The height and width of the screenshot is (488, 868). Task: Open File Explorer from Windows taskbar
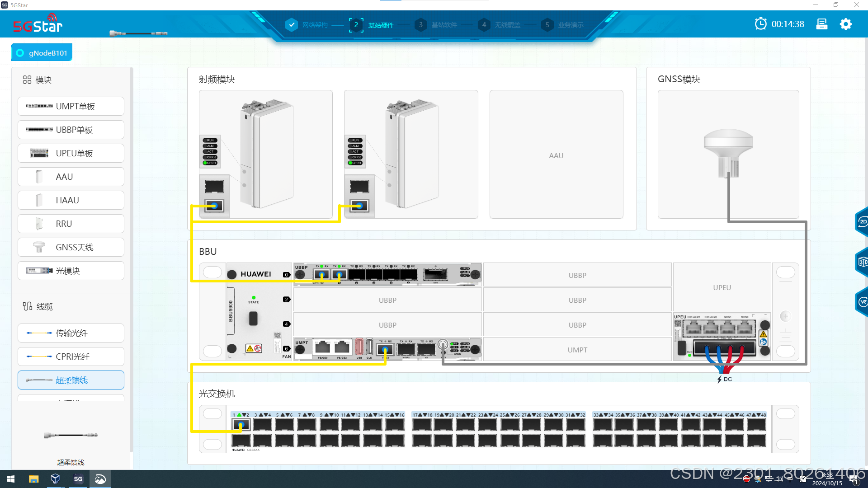(33, 479)
